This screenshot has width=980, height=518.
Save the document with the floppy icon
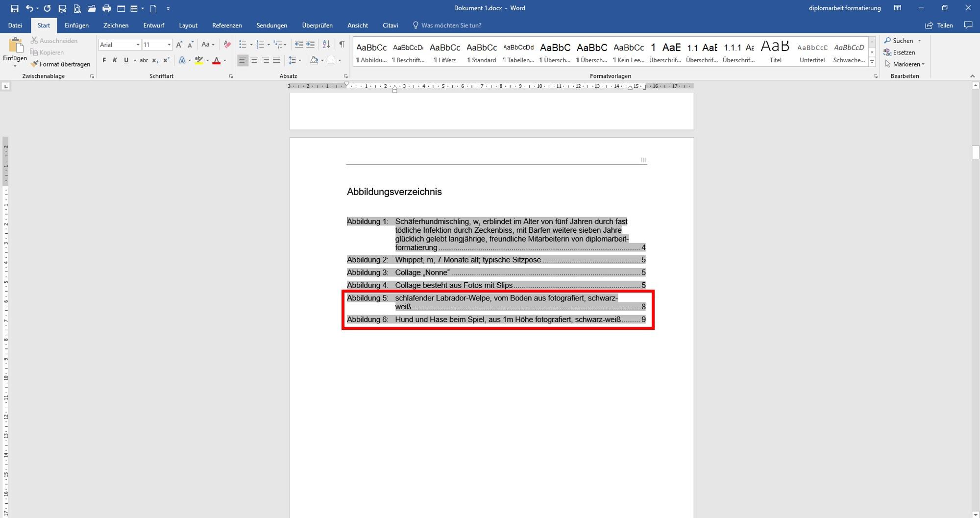click(15, 8)
